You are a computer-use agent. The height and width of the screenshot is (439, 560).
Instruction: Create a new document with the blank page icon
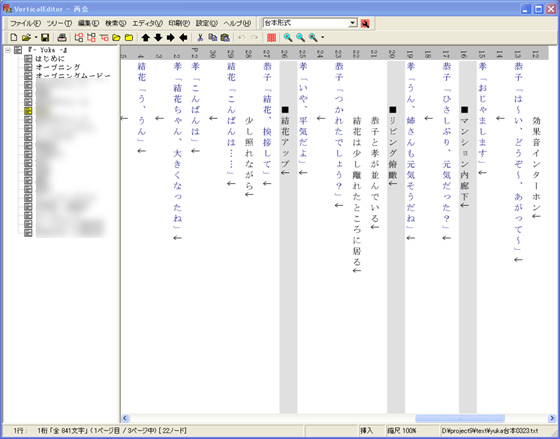click(14, 37)
